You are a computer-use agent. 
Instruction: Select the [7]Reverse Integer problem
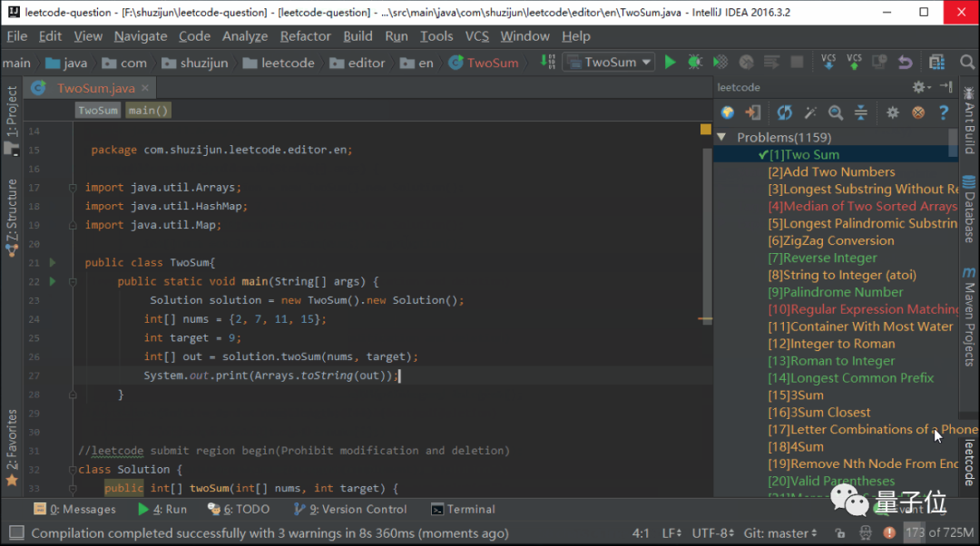pyautogui.click(x=822, y=258)
